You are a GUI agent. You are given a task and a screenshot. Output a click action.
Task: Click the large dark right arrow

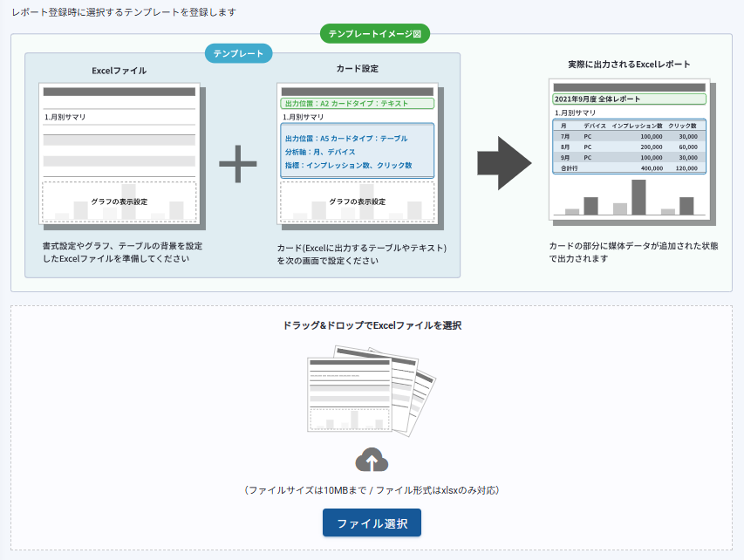(504, 162)
